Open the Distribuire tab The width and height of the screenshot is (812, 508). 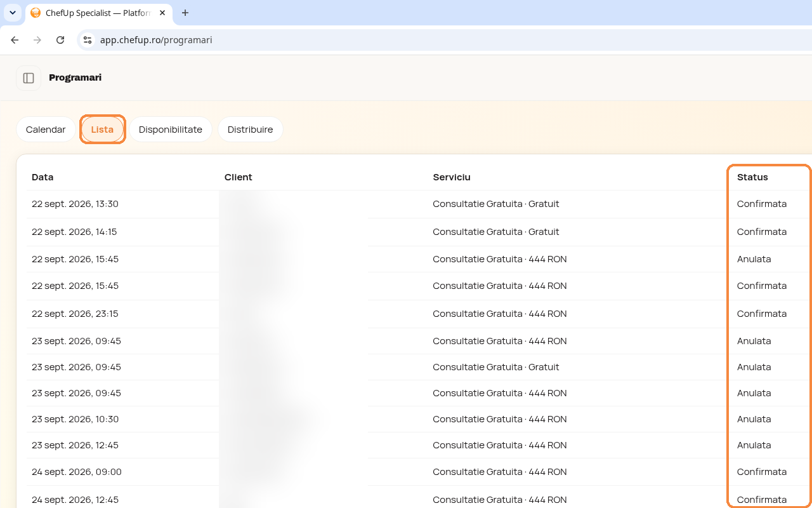click(251, 130)
